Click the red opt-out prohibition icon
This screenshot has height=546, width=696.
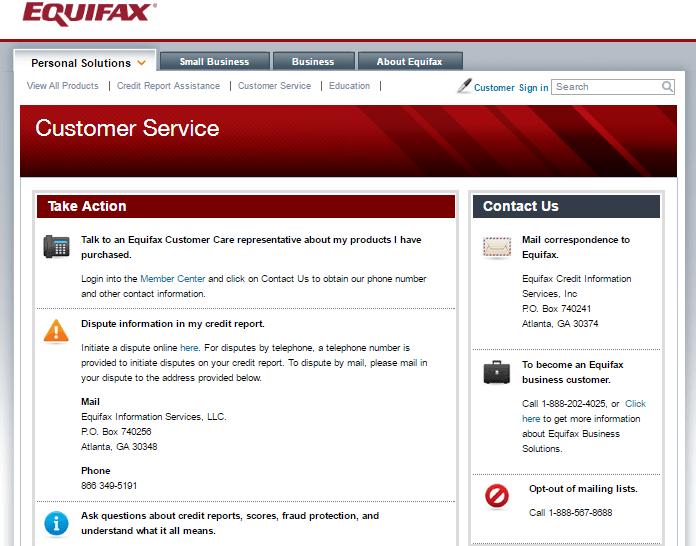(497, 496)
